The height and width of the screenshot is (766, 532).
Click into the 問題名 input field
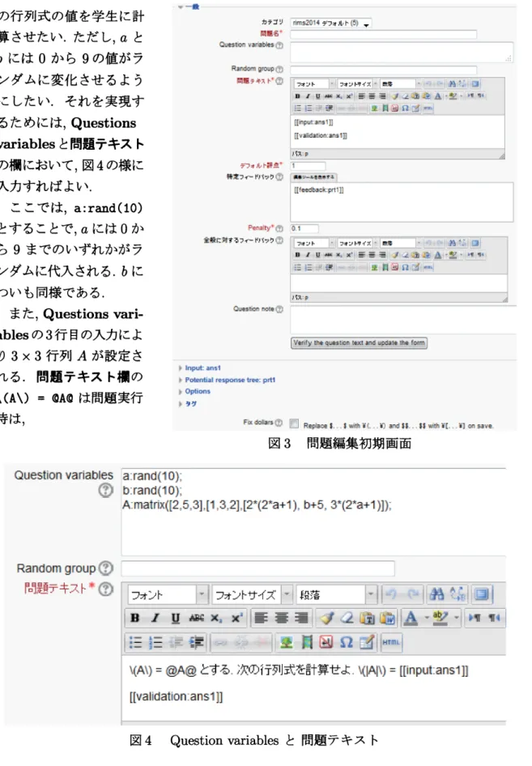click(x=384, y=34)
